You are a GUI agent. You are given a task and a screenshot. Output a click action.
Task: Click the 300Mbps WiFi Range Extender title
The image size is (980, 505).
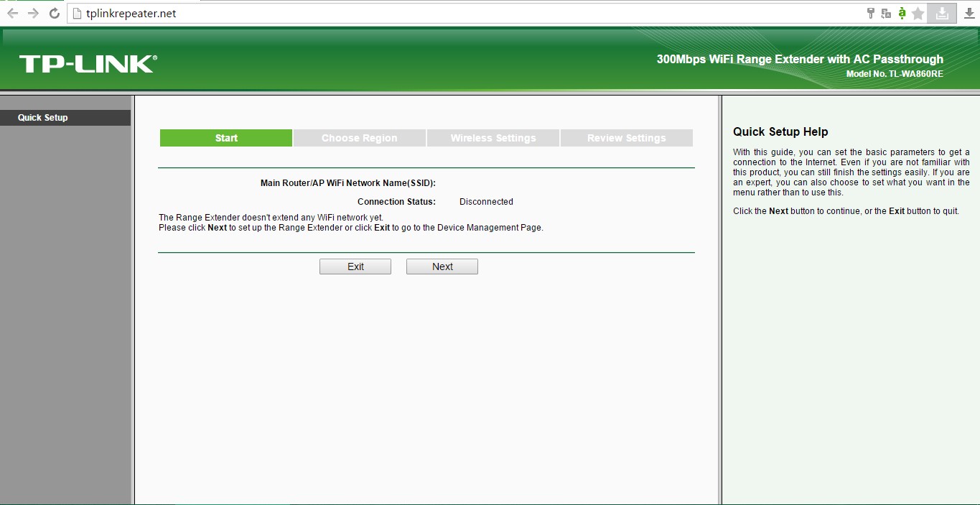click(800, 60)
